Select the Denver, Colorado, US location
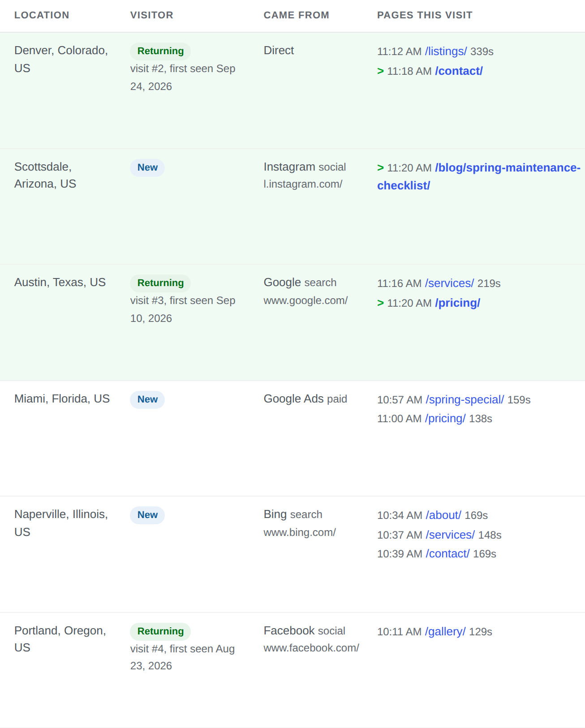 pos(61,60)
